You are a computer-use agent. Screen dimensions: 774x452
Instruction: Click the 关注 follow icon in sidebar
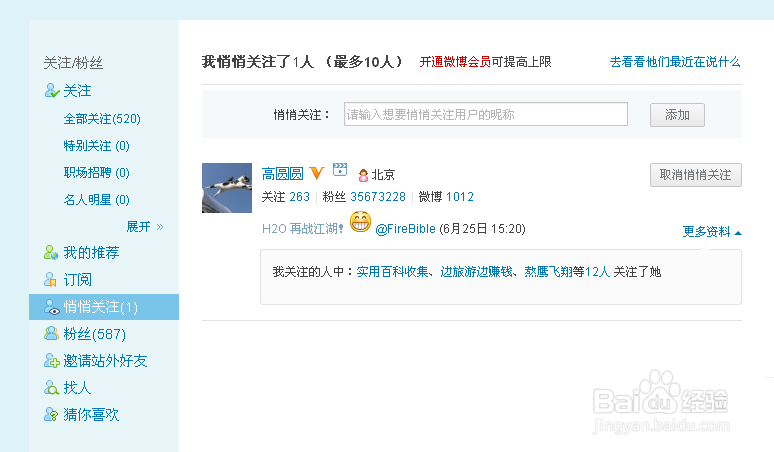[x=52, y=90]
